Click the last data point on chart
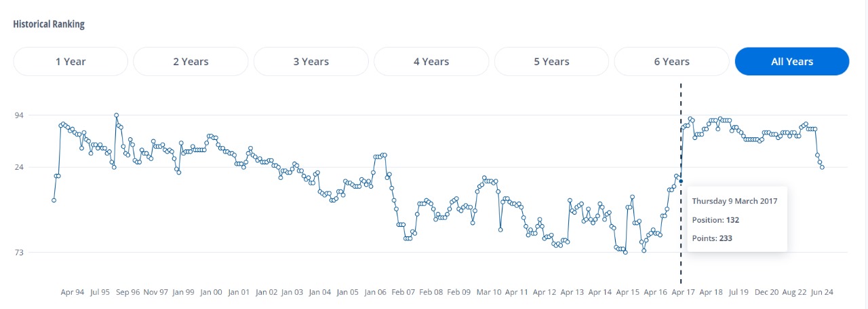 coord(822,167)
